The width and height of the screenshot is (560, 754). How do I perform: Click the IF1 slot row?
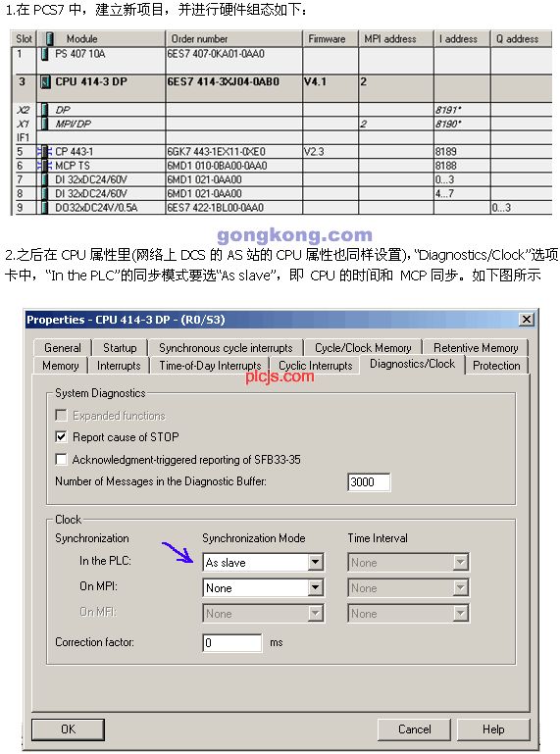click(281, 138)
